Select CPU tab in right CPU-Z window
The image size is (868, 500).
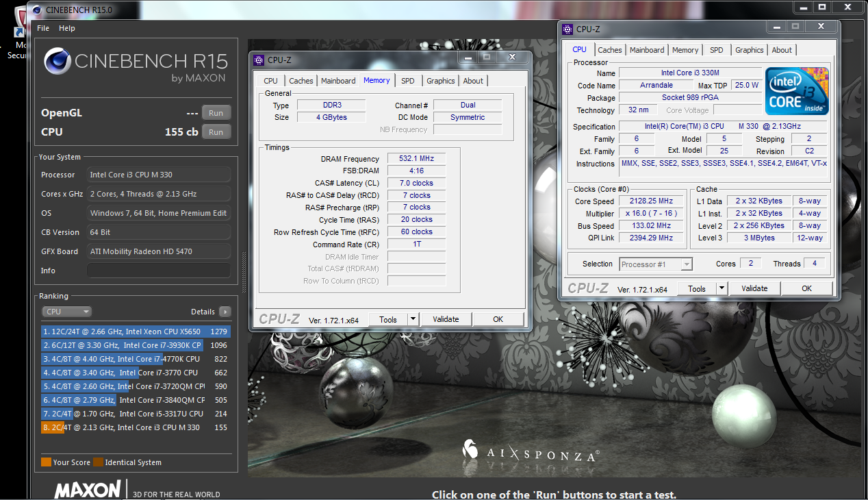579,49
